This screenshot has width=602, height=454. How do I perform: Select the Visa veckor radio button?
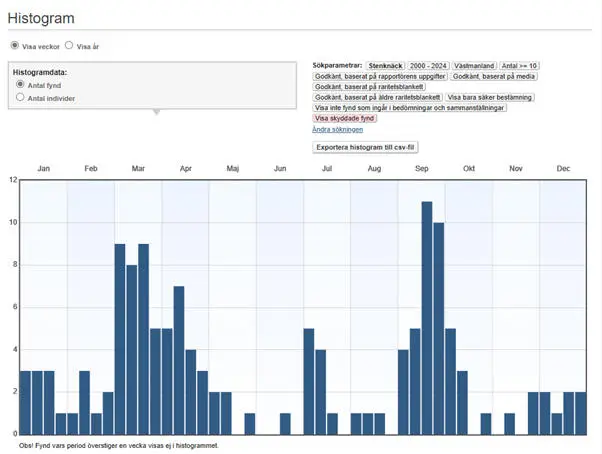pos(15,46)
